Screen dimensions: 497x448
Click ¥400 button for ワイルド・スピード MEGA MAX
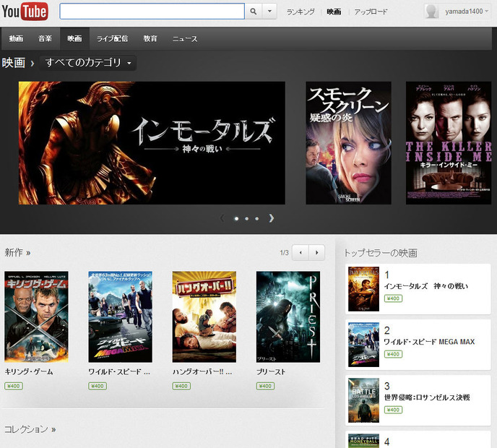click(x=393, y=354)
